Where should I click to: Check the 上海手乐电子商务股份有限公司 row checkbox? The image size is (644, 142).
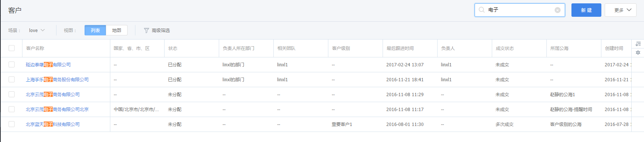[12, 79]
